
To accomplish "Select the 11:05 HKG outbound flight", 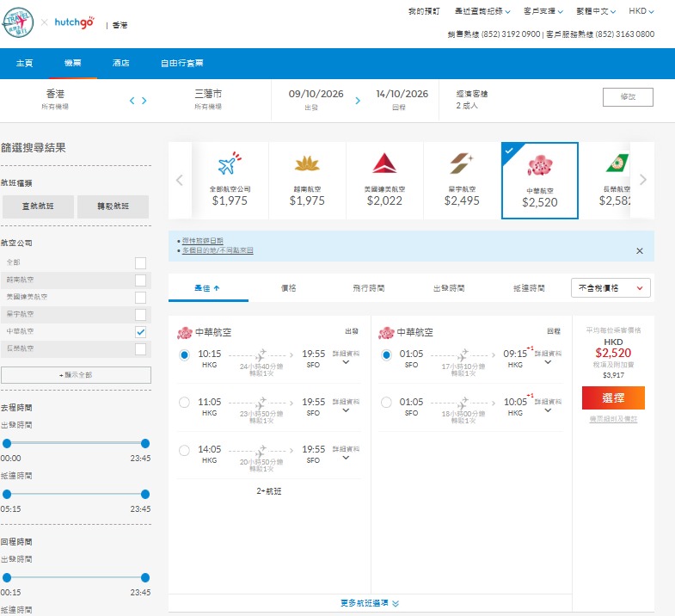I will pos(184,403).
